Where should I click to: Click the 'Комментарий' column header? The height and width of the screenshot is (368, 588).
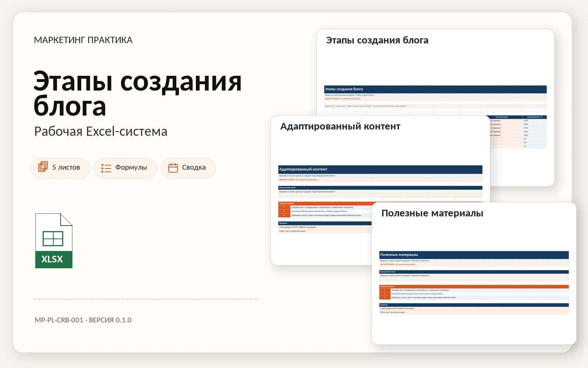[506, 117]
